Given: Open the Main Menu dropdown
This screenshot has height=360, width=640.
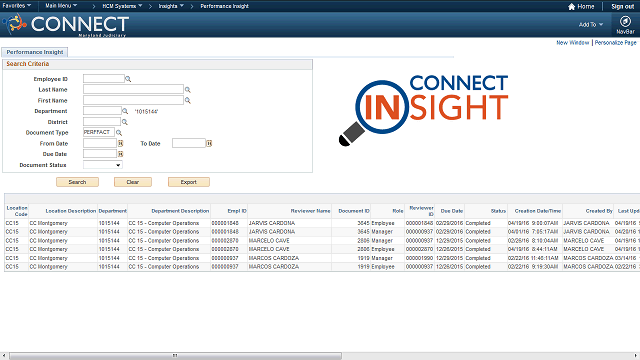Looking at the screenshot, I should [61, 6].
